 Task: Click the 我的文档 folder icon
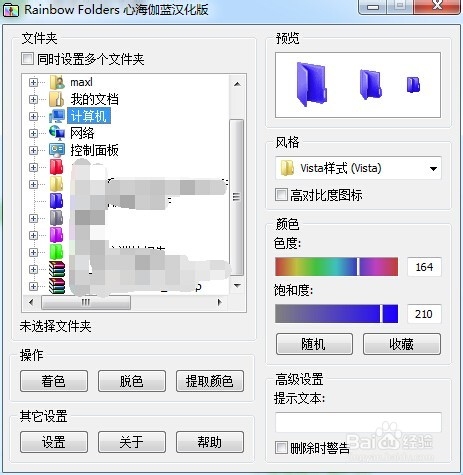point(57,99)
